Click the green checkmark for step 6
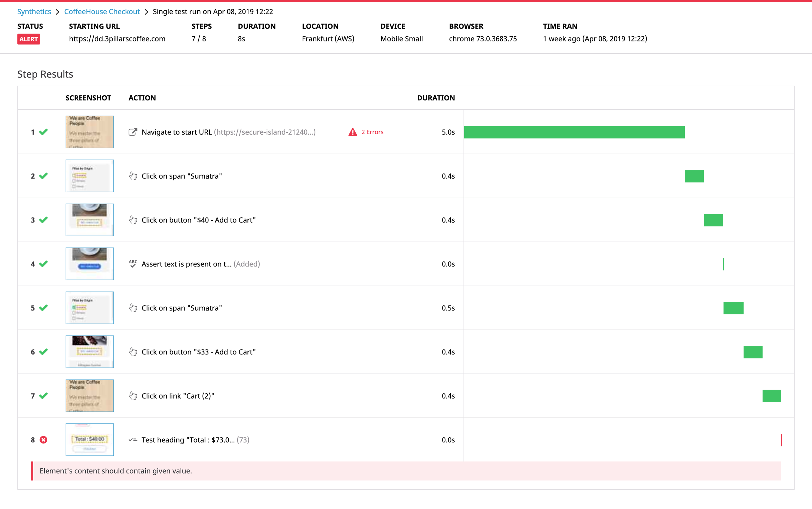 [43, 352]
